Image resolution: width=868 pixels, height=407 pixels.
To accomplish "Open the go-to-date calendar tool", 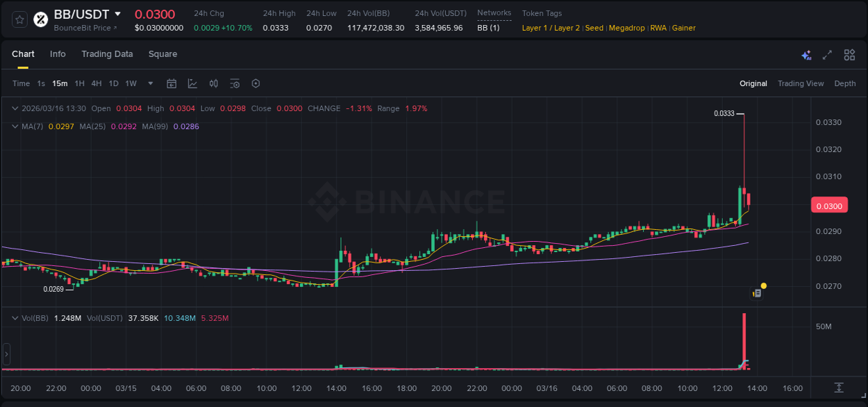I will [x=172, y=83].
